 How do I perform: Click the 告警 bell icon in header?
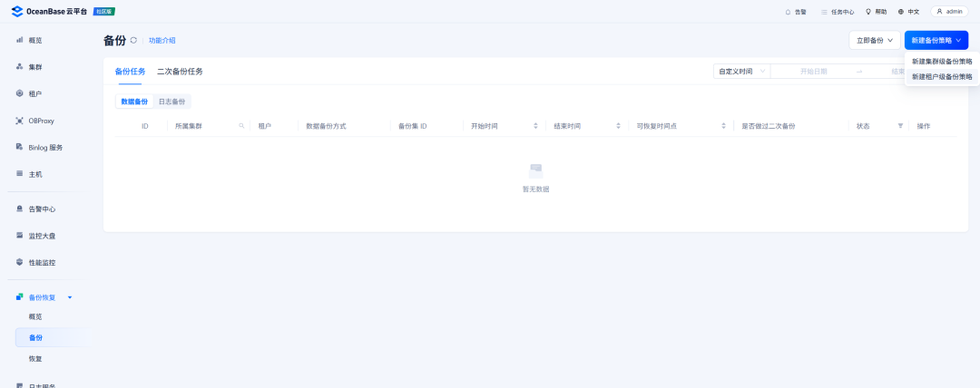coord(788,11)
